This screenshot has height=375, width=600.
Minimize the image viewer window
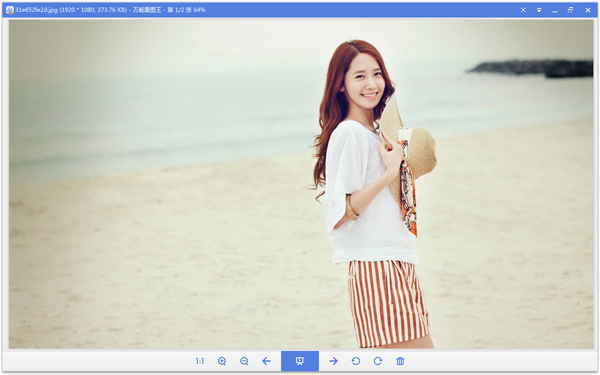(554, 11)
